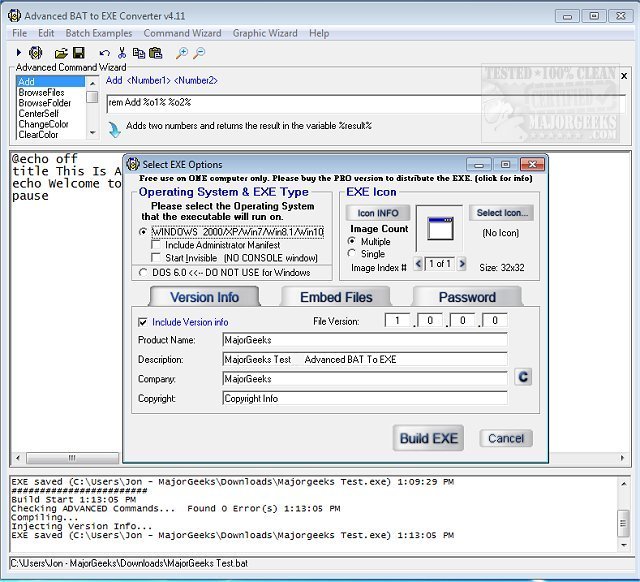Click command list scroll down arrow

click(x=93, y=133)
